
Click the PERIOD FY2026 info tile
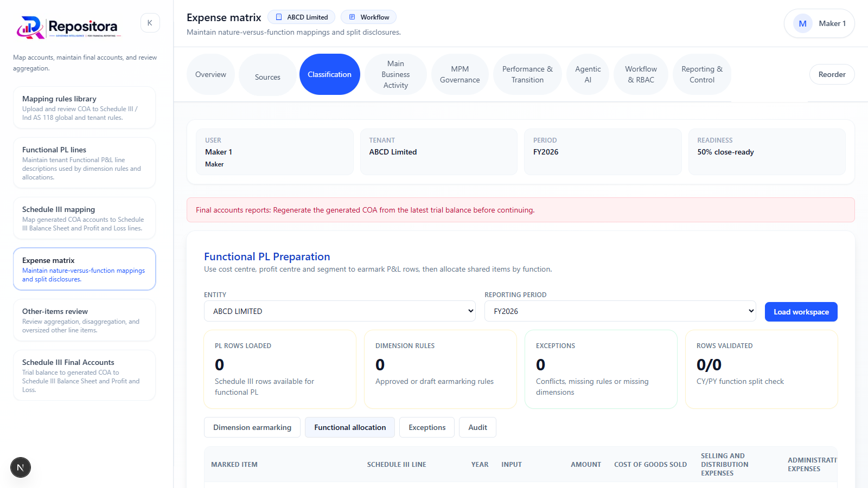603,152
